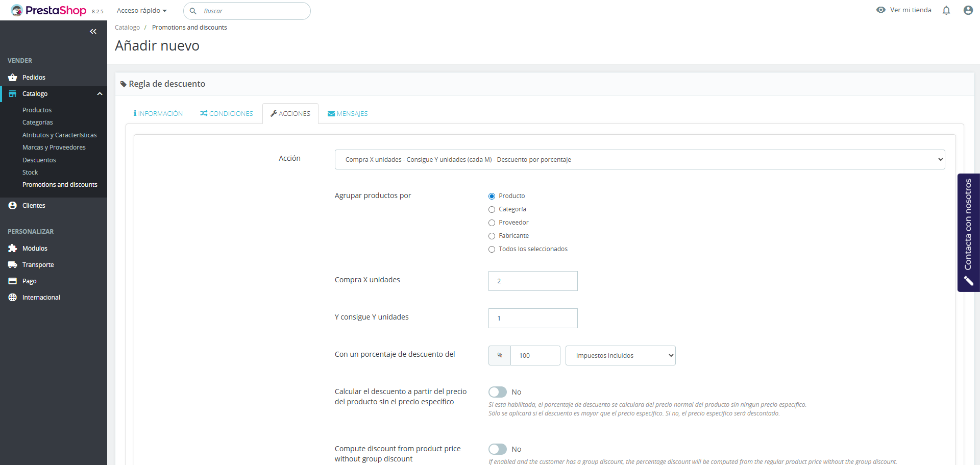Toggle discount calculation without specific price

click(x=498, y=392)
